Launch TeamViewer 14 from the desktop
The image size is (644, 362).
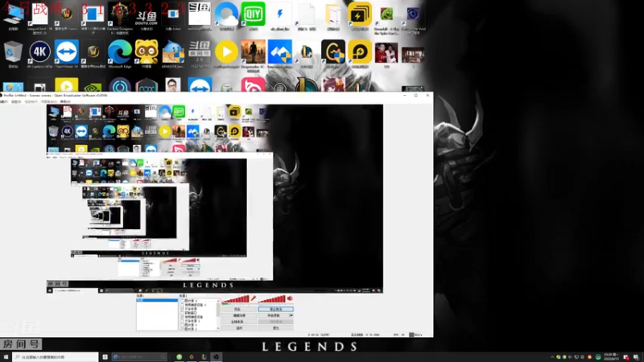[x=67, y=52]
